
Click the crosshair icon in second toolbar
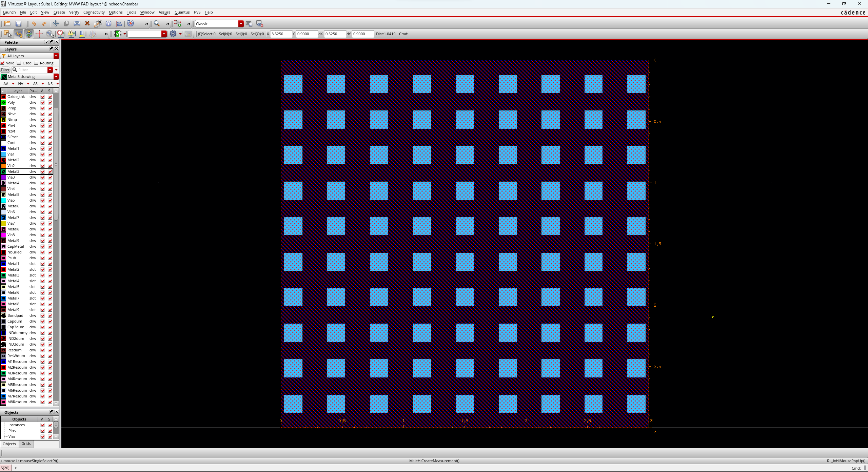click(x=39, y=34)
